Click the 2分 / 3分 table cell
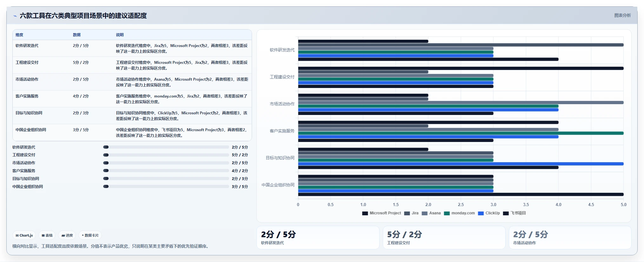This screenshot has width=644, height=262. pyautogui.click(x=81, y=113)
